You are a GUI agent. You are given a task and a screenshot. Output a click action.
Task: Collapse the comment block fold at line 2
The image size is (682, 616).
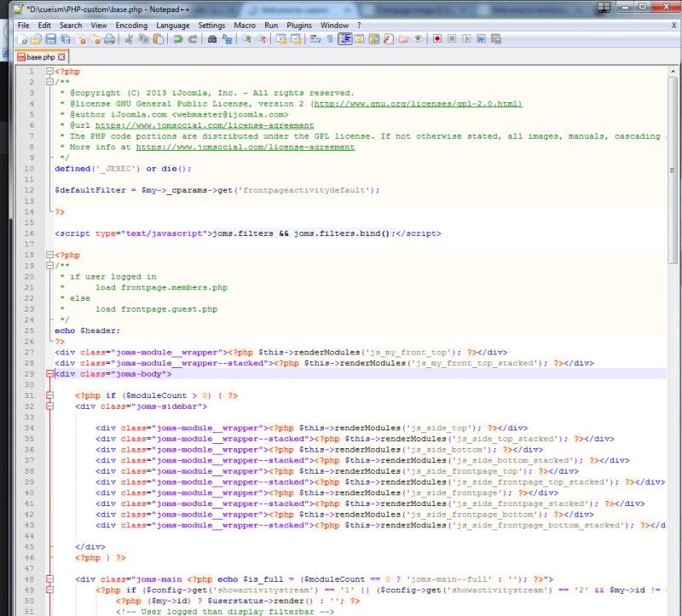tap(49, 82)
